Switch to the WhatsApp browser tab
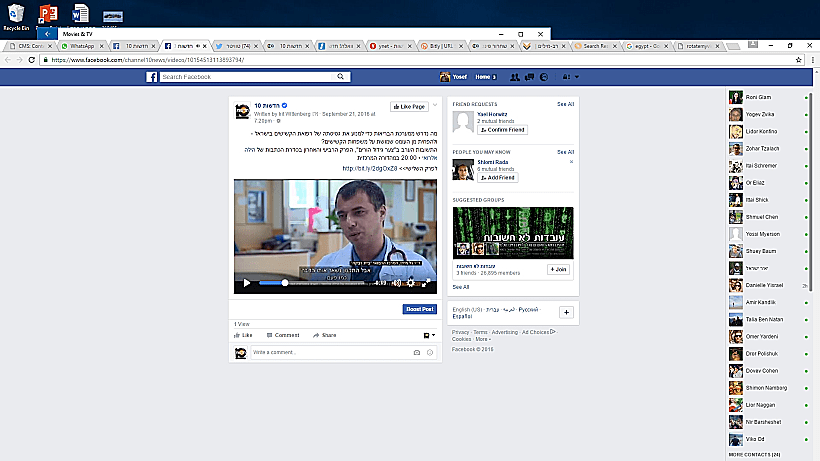 tap(81, 46)
